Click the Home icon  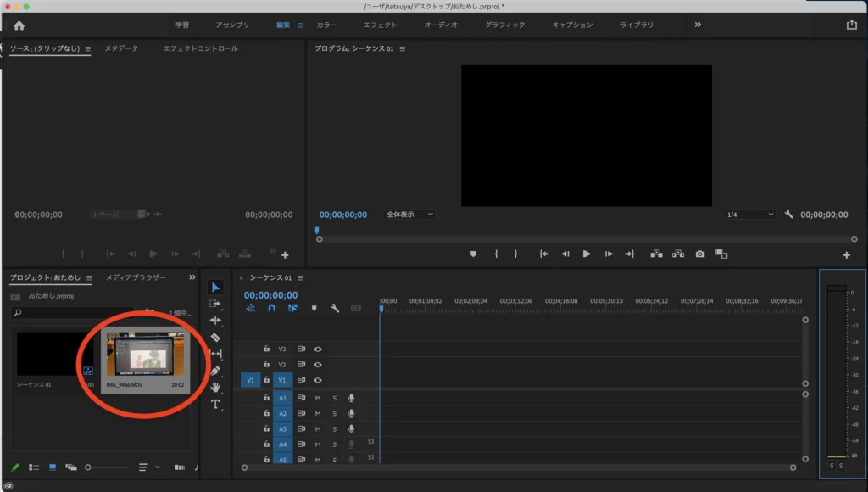19,25
